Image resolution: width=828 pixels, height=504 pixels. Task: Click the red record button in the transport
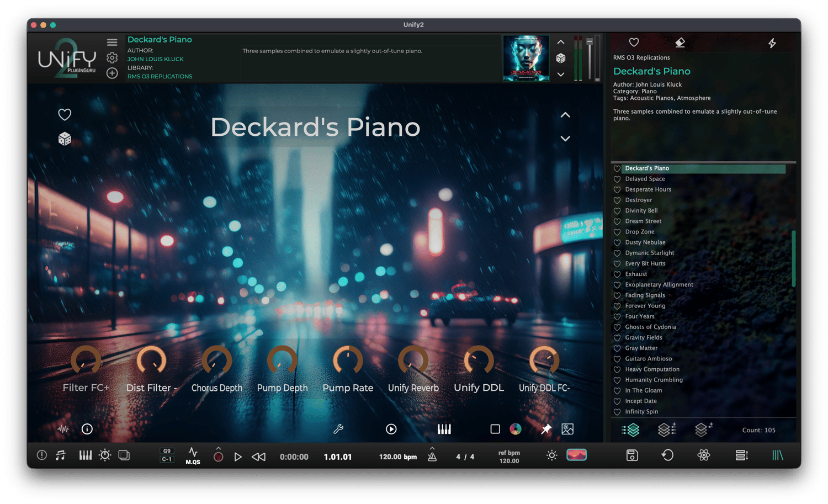[x=219, y=457]
